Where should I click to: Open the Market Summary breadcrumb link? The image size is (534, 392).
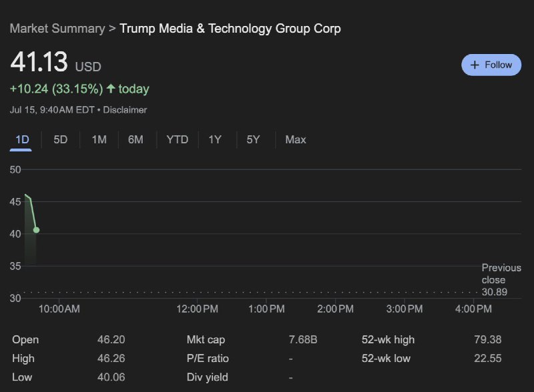click(x=57, y=29)
